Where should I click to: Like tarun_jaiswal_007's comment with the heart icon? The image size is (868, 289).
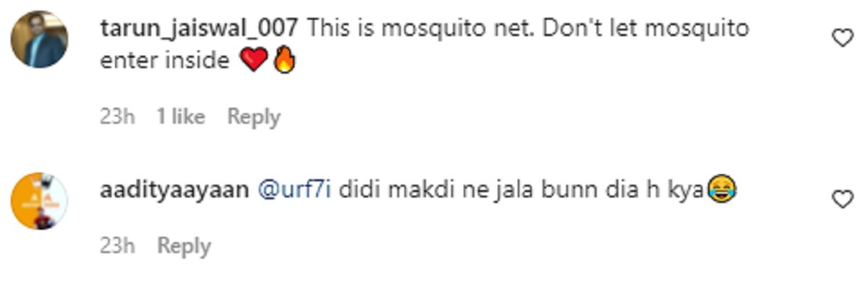(x=843, y=38)
